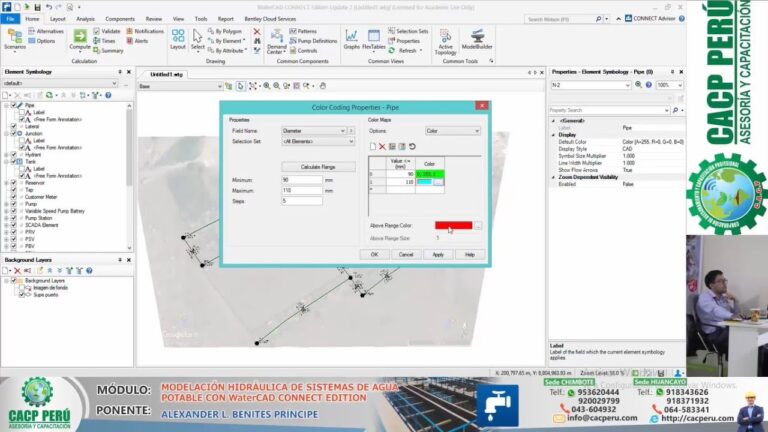768x432 pixels.
Task: Toggle the Junction element checkbox
Action: tap(14, 133)
